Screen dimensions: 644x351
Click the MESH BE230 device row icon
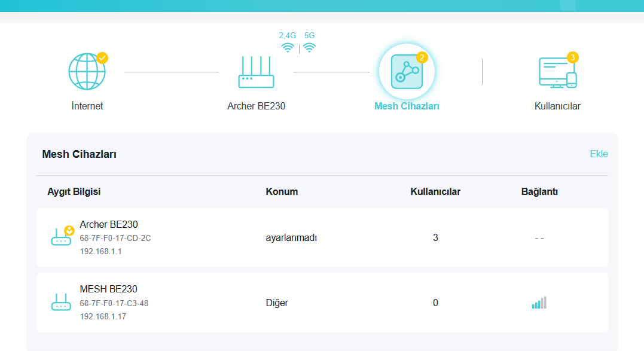pyautogui.click(x=61, y=302)
